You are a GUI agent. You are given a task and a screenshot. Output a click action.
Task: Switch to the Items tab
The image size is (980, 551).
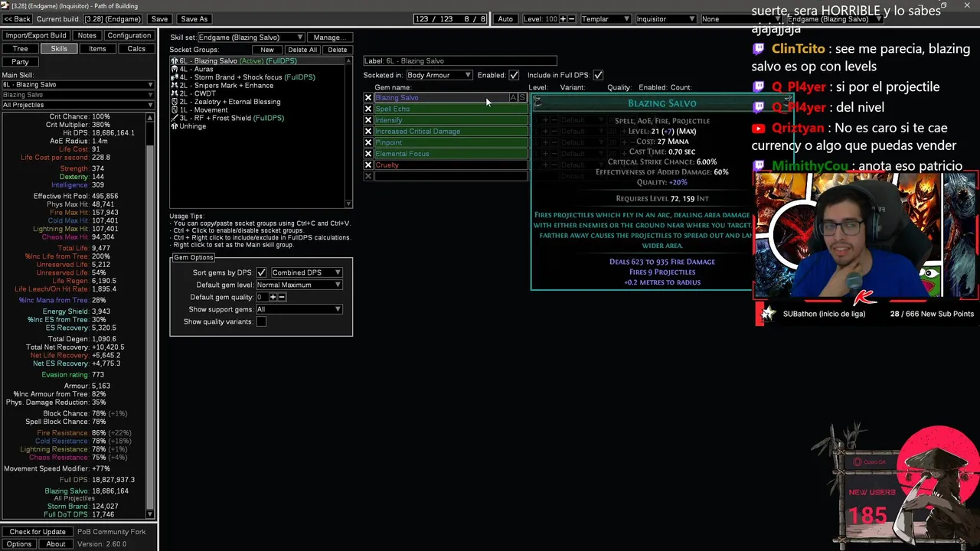click(97, 48)
